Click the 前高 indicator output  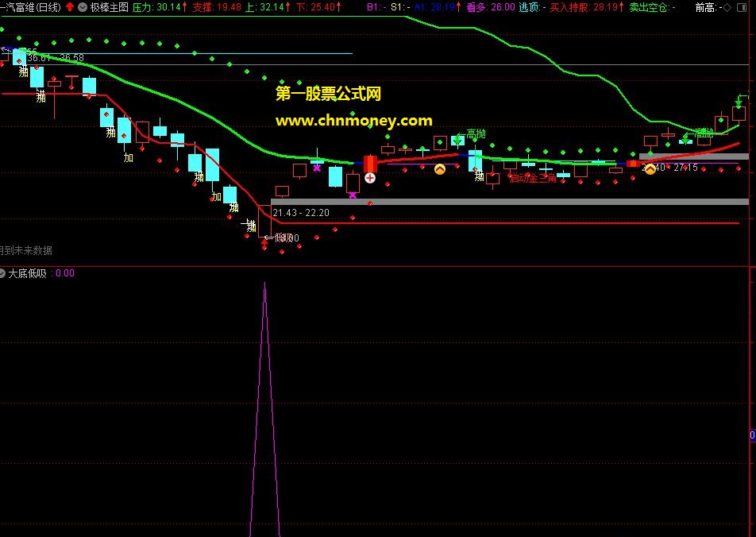(708, 7)
